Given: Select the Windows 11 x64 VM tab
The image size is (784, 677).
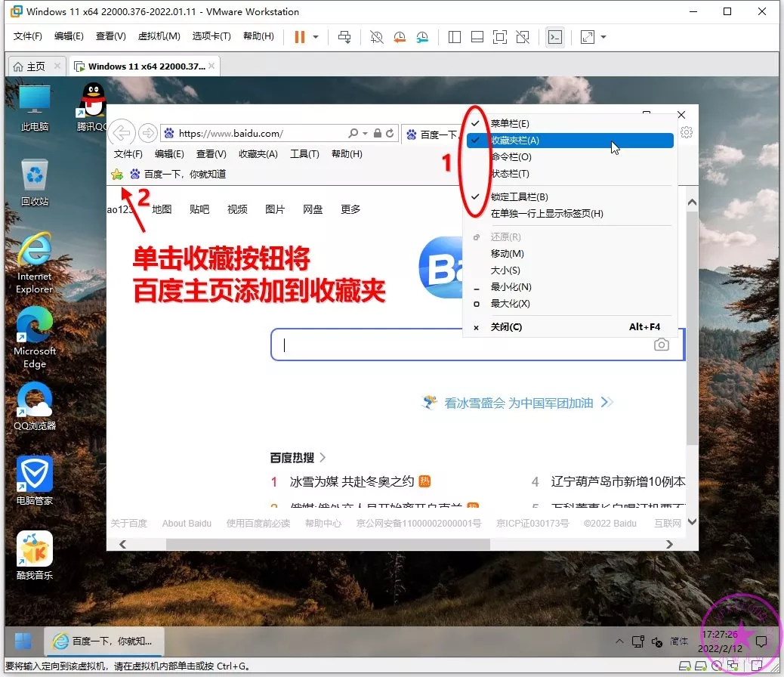Looking at the screenshot, I should click(x=143, y=66).
